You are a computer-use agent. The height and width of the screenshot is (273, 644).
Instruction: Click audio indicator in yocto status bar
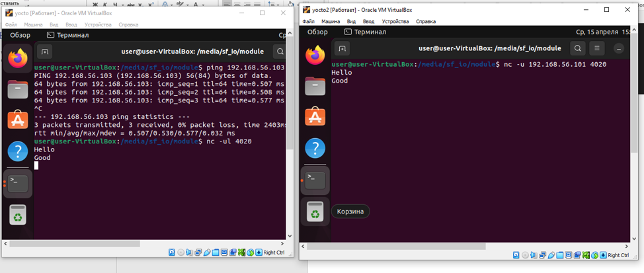189,252
